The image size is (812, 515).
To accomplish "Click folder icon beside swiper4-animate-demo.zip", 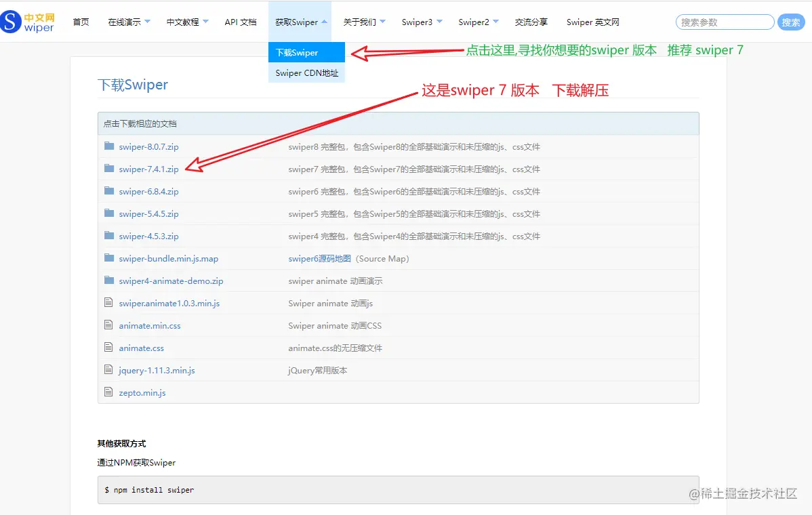I will (108, 280).
